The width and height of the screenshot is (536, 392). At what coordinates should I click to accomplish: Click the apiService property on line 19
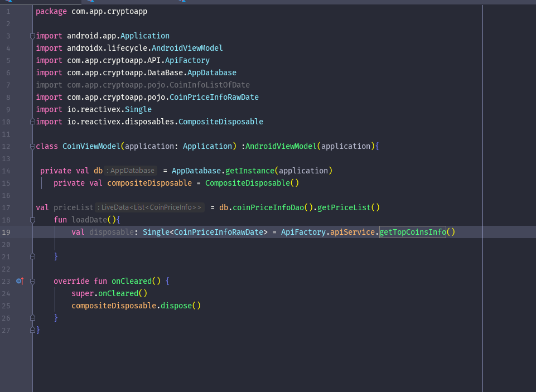tap(352, 232)
